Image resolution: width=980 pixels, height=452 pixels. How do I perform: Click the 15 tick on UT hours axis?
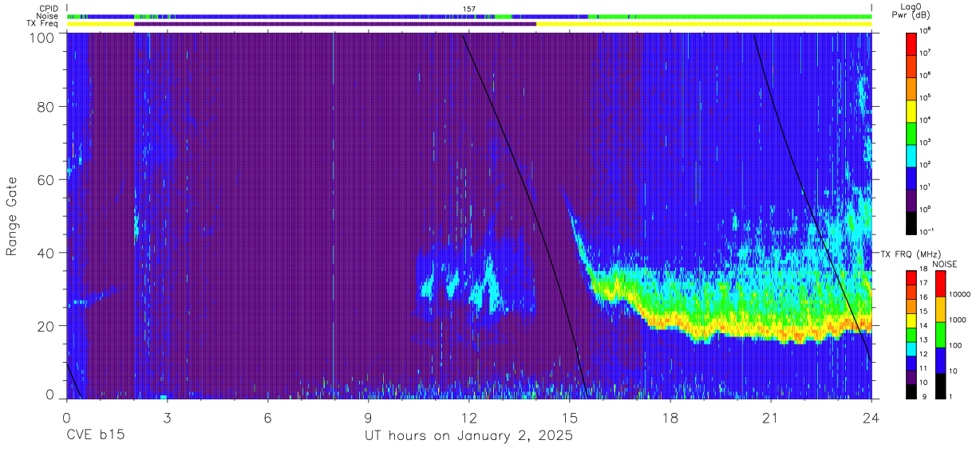pos(570,417)
